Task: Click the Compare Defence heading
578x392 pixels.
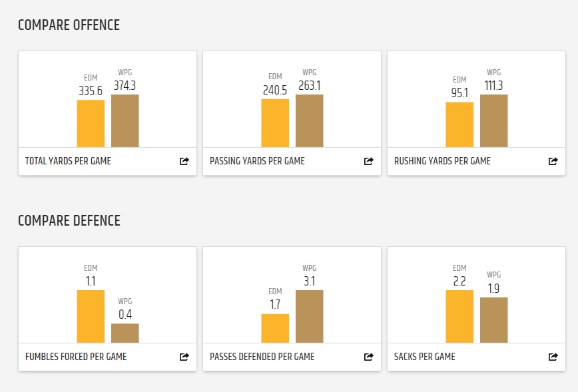Action: tap(69, 221)
